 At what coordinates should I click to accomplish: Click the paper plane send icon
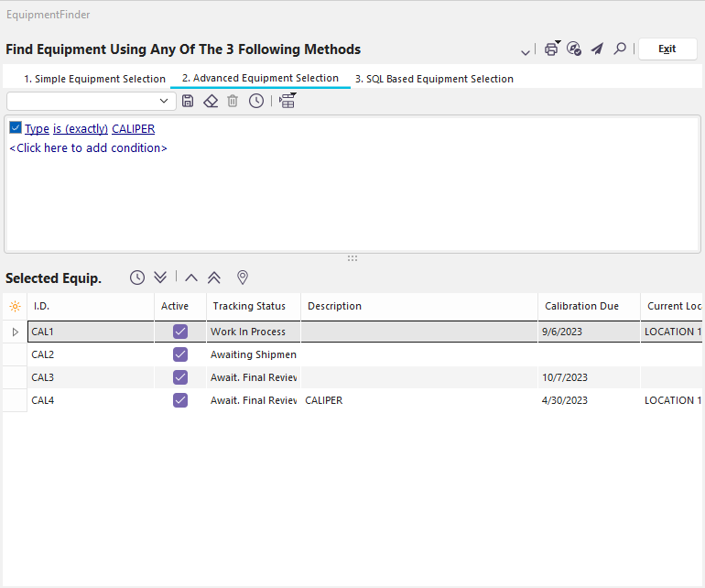(x=597, y=49)
